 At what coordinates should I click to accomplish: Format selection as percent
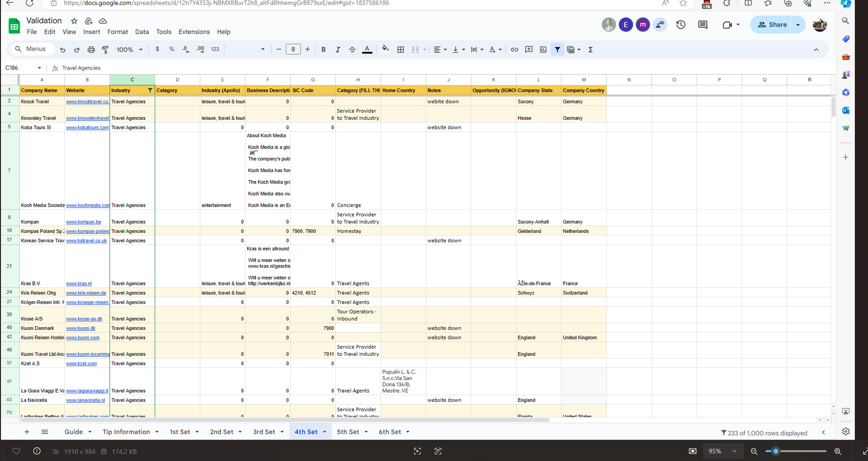click(172, 49)
